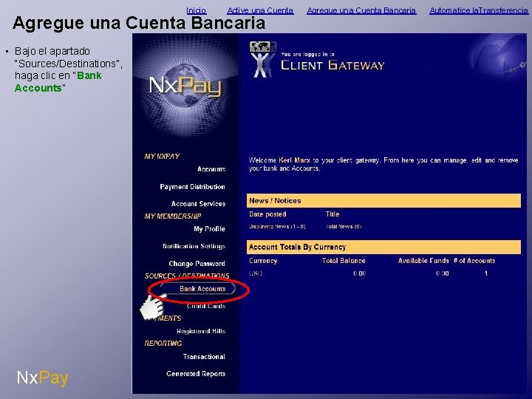This screenshot has width=532, height=399.
Task: Click the Total News (0) text
Action: 344,227
